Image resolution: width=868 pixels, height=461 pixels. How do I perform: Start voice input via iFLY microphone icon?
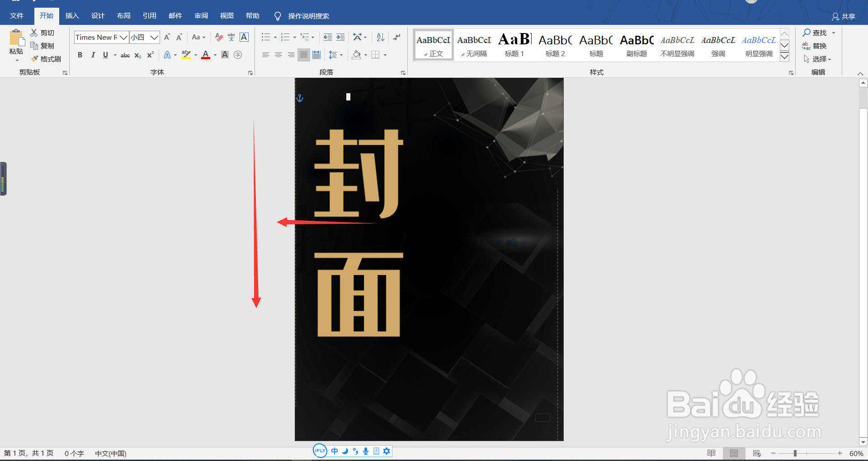click(x=366, y=451)
